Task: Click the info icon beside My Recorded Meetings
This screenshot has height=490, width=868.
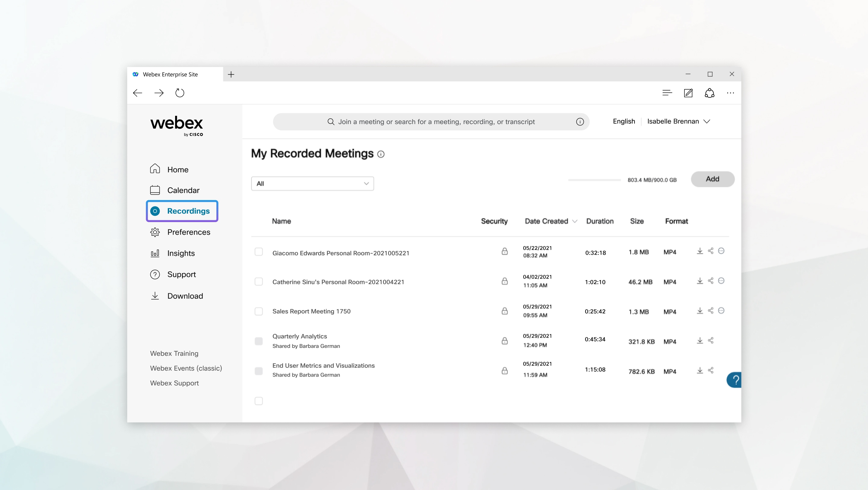Action: pyautogui.click(x=381, y=154)
